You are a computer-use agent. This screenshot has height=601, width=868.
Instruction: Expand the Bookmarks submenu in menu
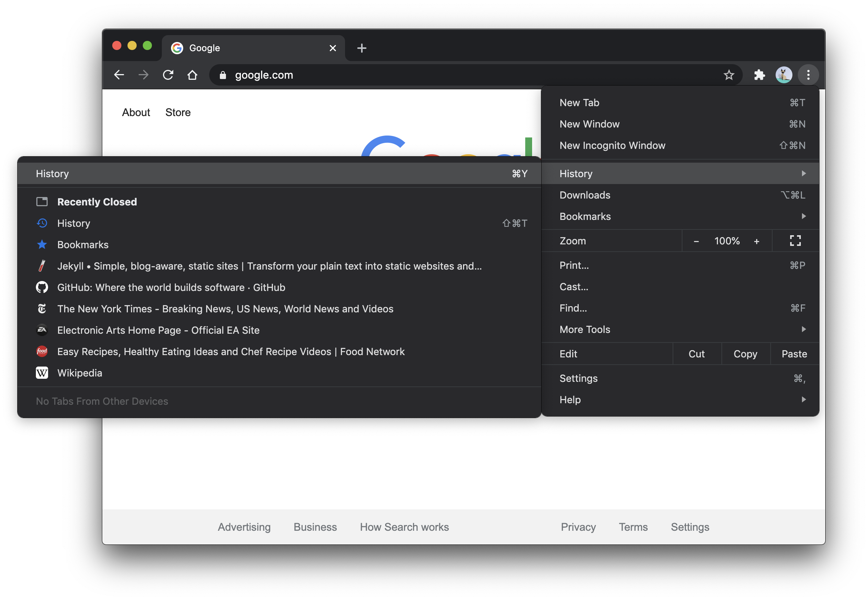tap(680, 216)
